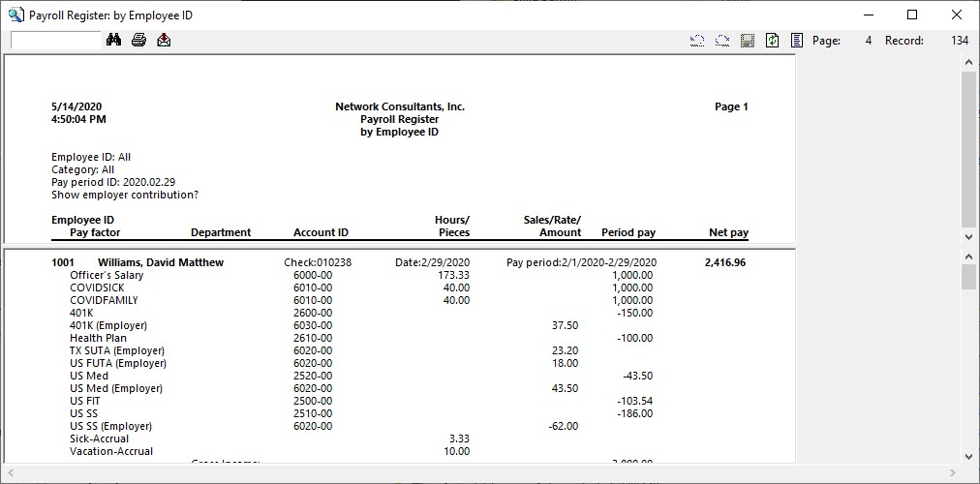Click the search text field in toolbar

(x=56, y=40)
